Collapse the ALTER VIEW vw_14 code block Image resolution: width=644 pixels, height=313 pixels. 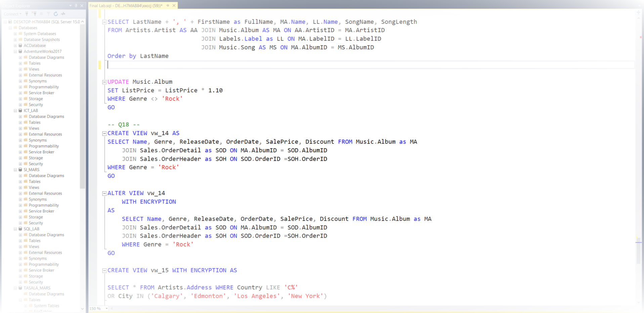[104, 193]
